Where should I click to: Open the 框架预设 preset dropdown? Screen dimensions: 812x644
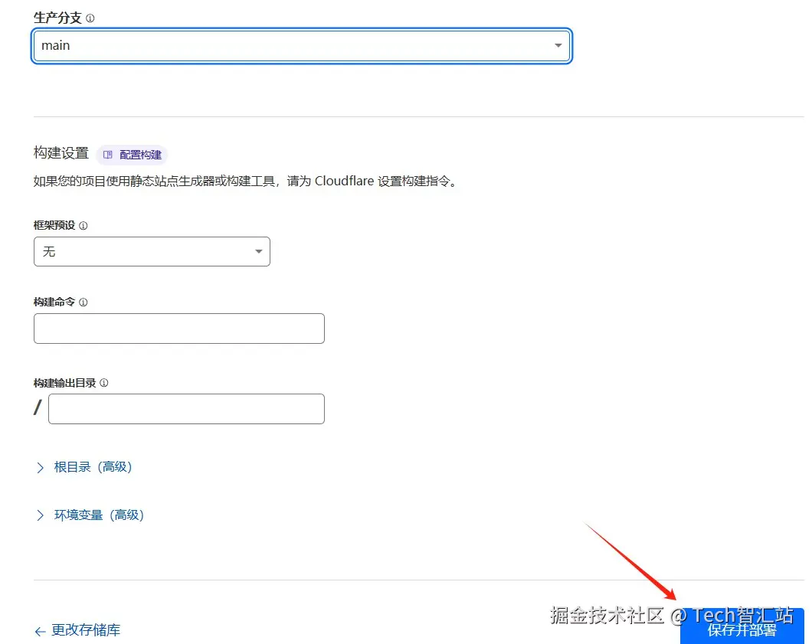click(151, 251)
